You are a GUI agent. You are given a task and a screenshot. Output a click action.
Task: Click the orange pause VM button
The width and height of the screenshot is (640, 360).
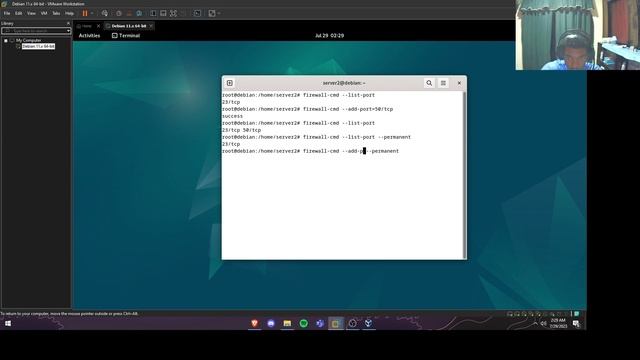(85, 13)
